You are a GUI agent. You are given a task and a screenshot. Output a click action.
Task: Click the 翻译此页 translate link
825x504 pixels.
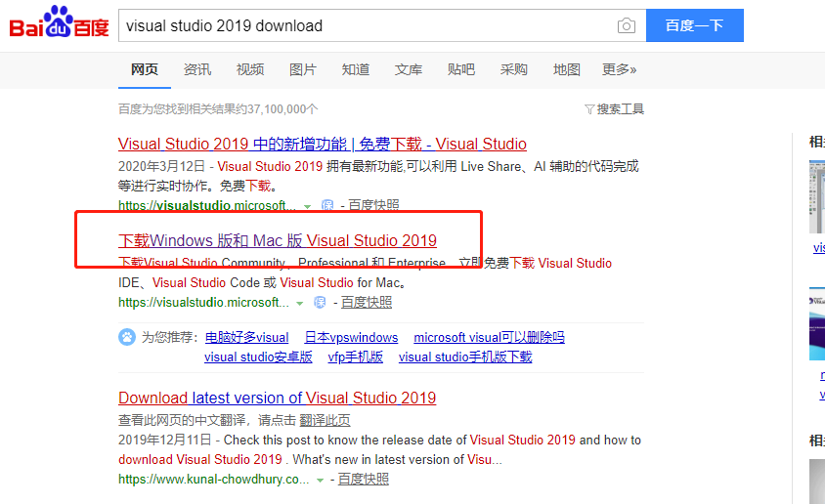click(325, 420)
